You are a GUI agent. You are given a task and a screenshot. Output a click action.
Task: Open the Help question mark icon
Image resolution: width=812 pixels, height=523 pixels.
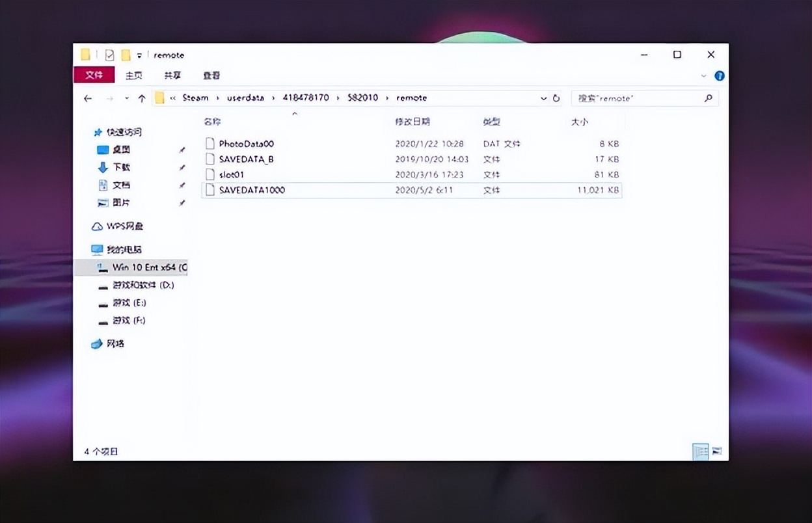(719, 75)
